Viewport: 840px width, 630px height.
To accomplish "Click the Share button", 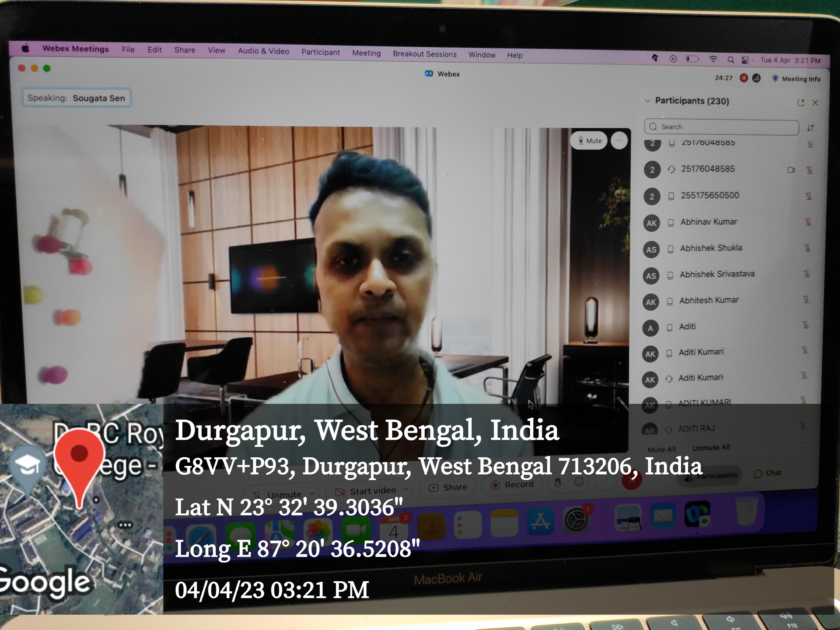I will [x=448, y=487].
